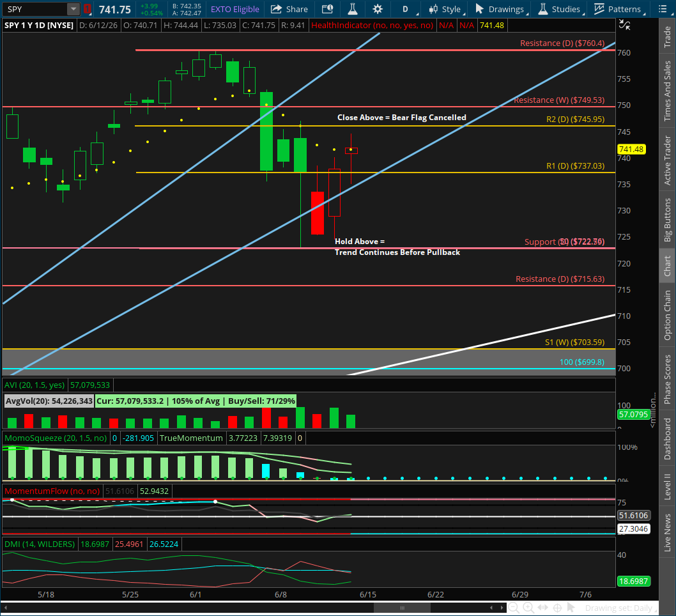Click the MomentumFlow (no, no) label

point(52,491)
